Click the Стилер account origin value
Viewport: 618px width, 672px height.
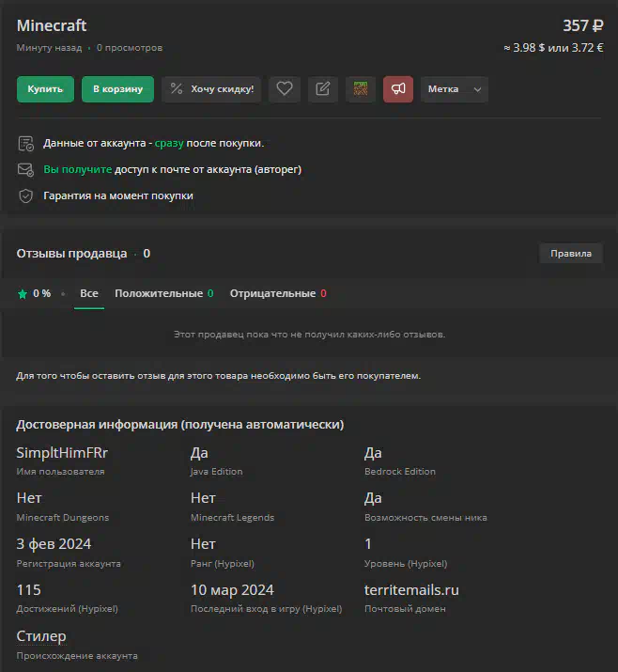(x=41, y=636)
